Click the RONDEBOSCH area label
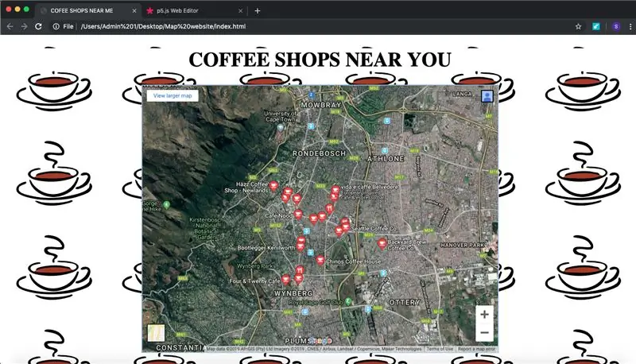Image resolution: width=636 pixels, height=364 pixels. (320, 153)
